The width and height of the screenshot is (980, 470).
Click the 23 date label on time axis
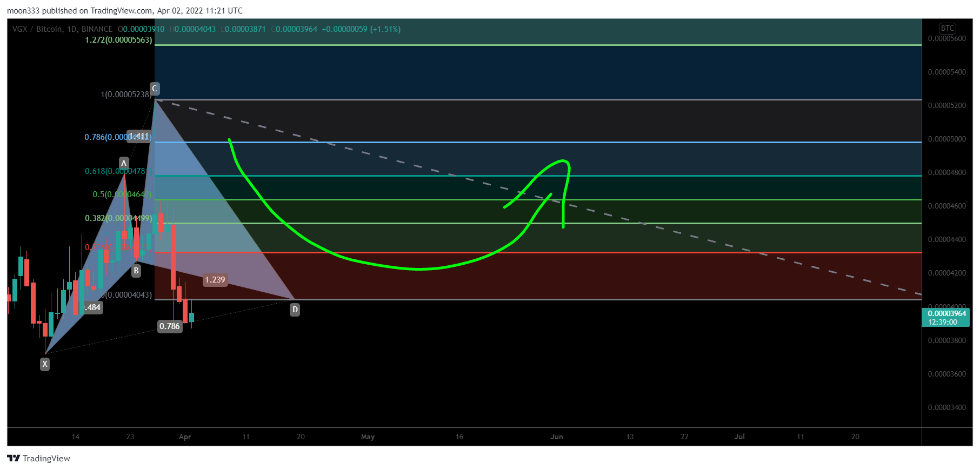(130, 437)
